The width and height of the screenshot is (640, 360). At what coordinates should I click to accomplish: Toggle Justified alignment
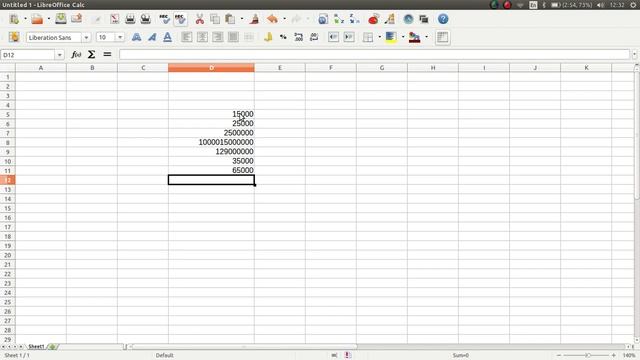click(233, 37)
